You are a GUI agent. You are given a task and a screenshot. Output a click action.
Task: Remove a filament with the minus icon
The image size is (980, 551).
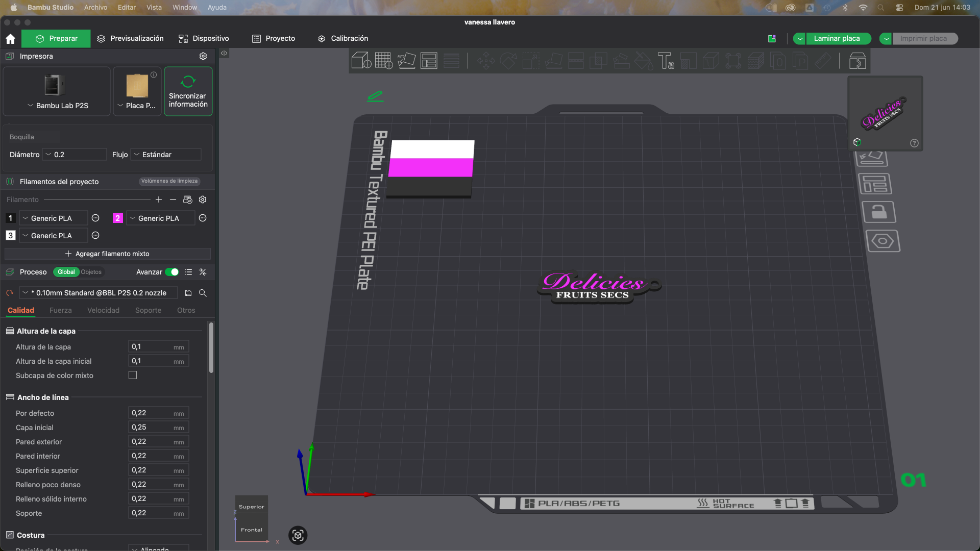click(173, 199)
